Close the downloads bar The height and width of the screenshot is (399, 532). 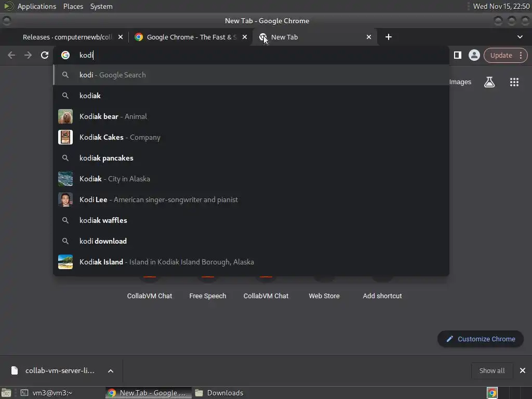523,370
